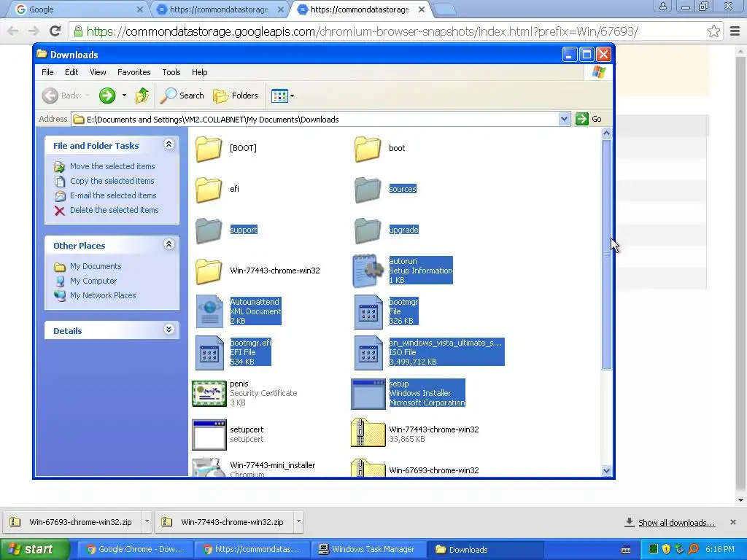This screenshot has height=560, width=747.
Task: Switch to Google Chrome - Dow... taskbar button
Action: click(x=135, y=550)
